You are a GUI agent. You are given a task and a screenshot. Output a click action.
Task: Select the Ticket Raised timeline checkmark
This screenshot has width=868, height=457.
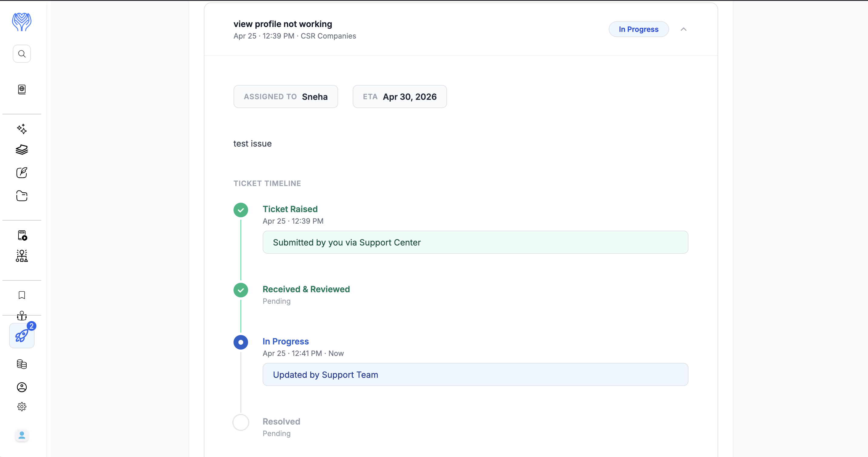241,210
